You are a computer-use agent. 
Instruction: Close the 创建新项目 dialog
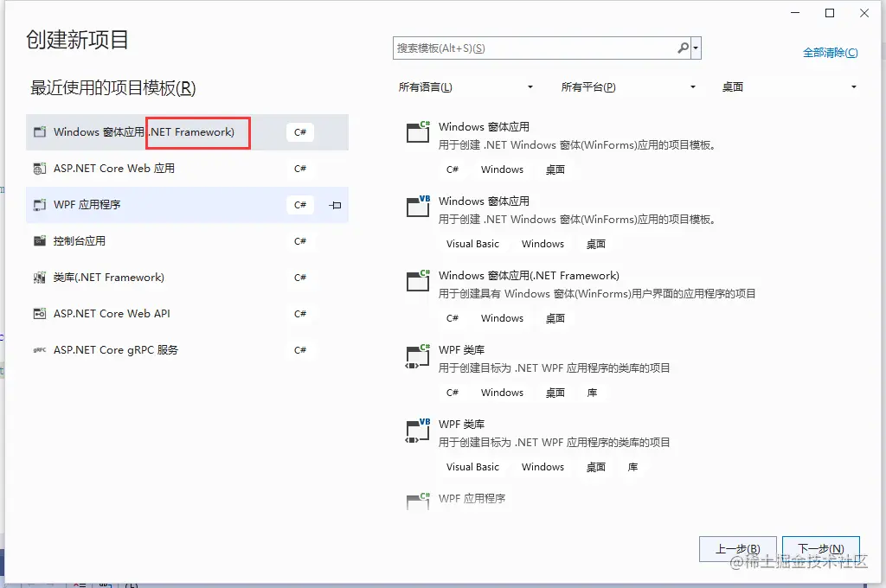tap(864, 13)
